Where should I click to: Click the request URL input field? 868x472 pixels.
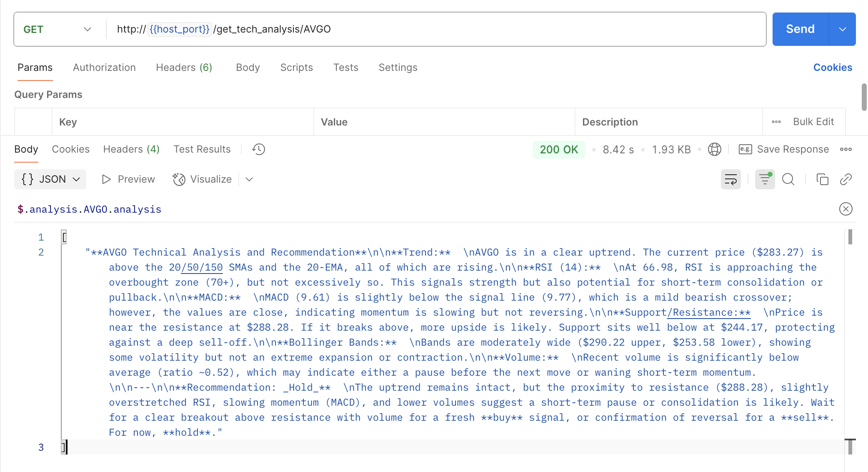coord(435,29)
